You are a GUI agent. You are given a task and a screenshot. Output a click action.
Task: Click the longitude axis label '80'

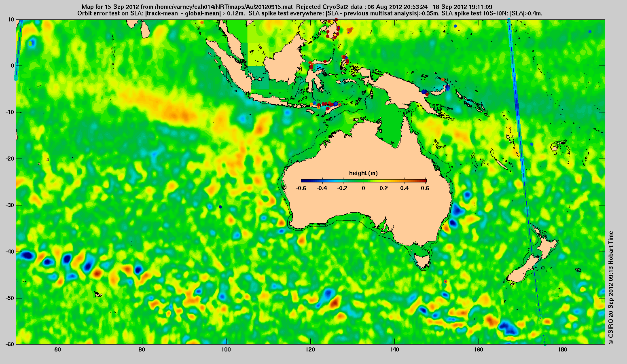[142, 349]
